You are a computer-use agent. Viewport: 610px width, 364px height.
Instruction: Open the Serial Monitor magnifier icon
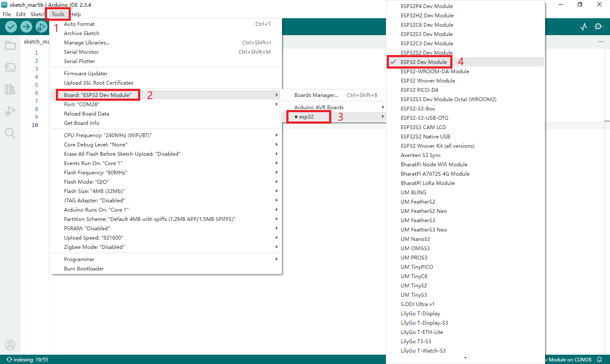599,27
